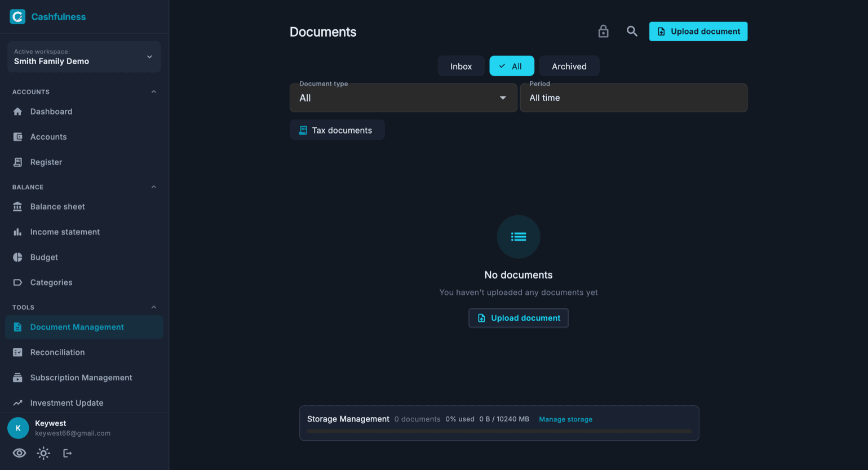Viewport: 868px width, 470px height.
Task: Go to Accounts page
Action: click(84, 137)
